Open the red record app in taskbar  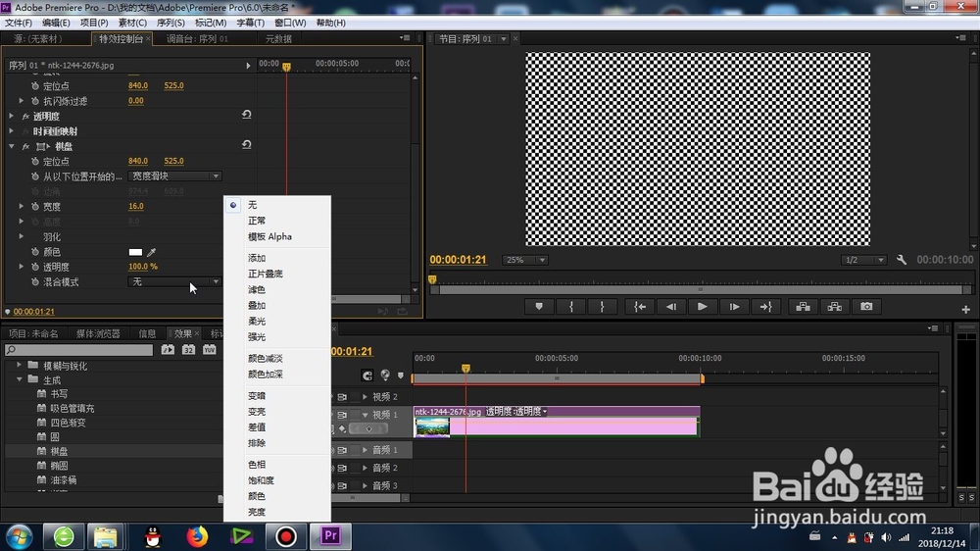click(285, 536)
